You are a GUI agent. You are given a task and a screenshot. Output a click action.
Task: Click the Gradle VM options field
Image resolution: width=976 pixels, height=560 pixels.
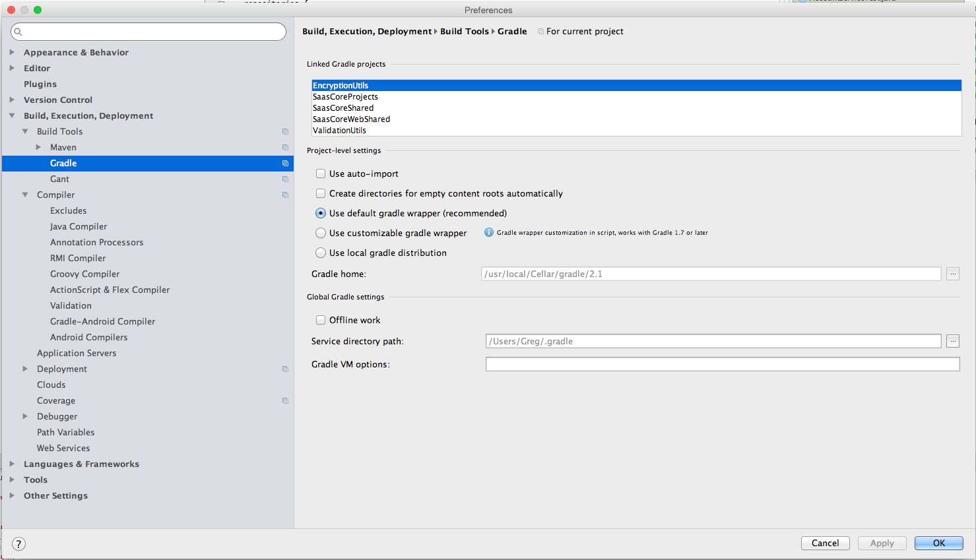click(x=723, y=364)
